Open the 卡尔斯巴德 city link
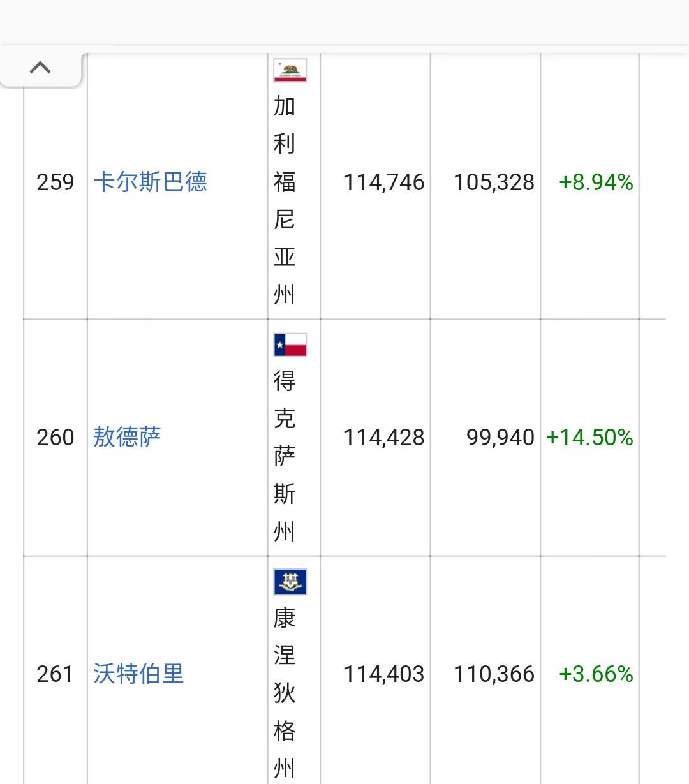This screenshot has width=689, height=784. coord(150,182)
